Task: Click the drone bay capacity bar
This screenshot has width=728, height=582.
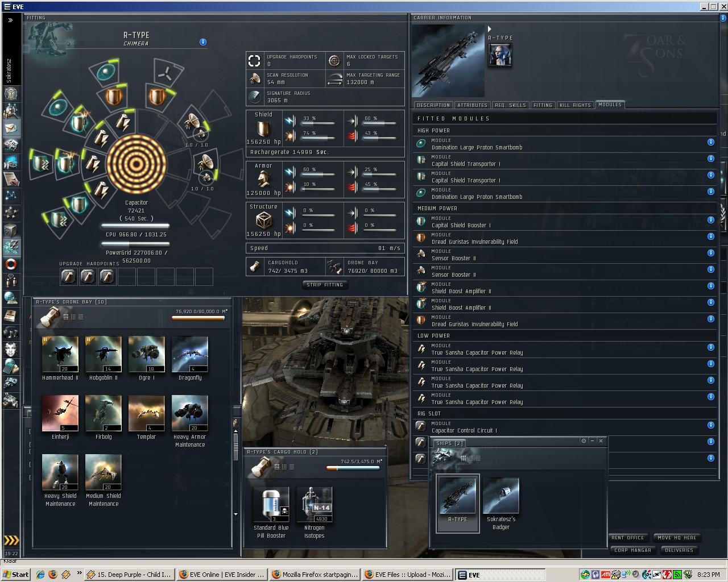Action: [198, 318]
